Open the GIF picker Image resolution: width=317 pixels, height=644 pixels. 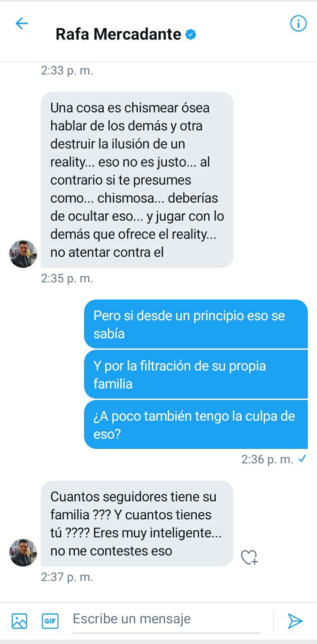tap(50, 621)
